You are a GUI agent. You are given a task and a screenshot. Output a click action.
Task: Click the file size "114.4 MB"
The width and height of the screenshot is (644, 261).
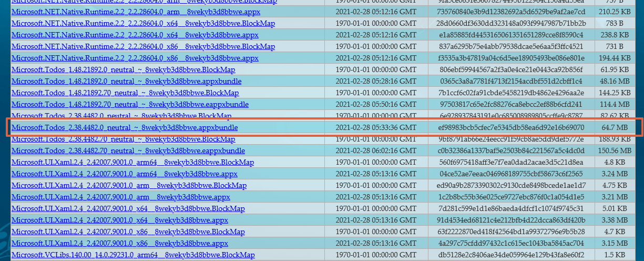point(614,104)
